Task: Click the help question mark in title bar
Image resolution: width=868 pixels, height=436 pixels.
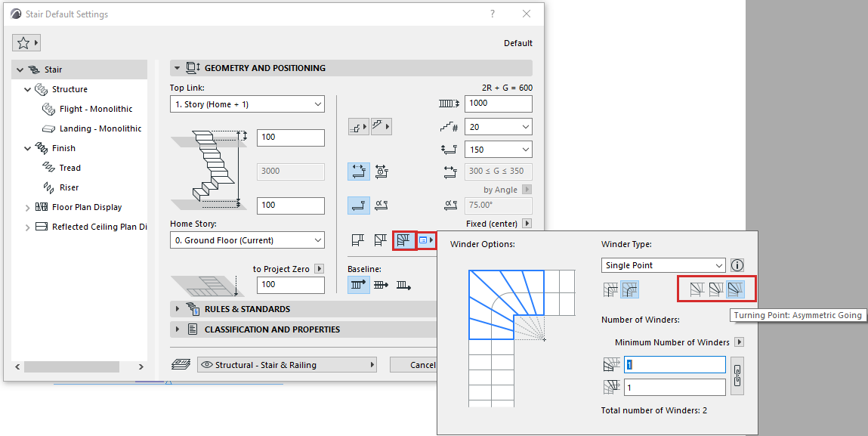Action: click(x=493, y=14)
